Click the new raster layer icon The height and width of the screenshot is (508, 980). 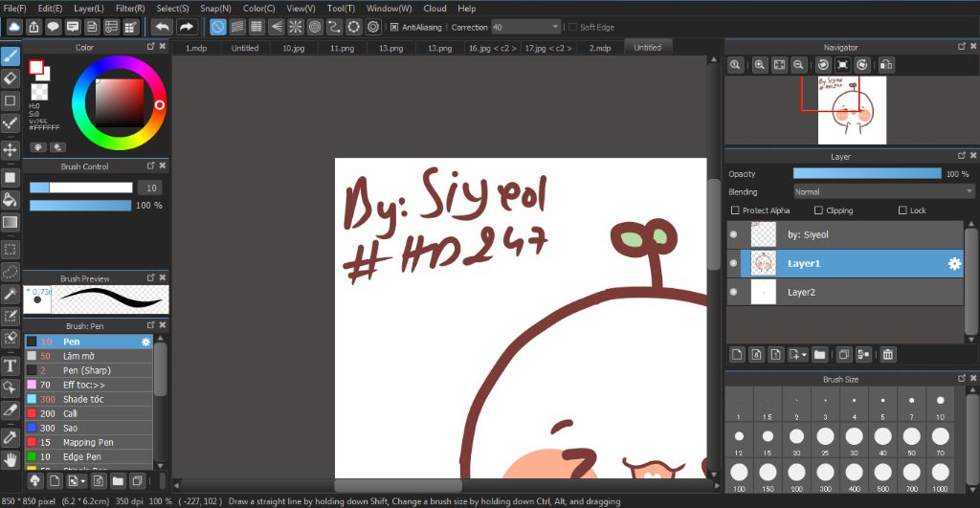[737, 354]
